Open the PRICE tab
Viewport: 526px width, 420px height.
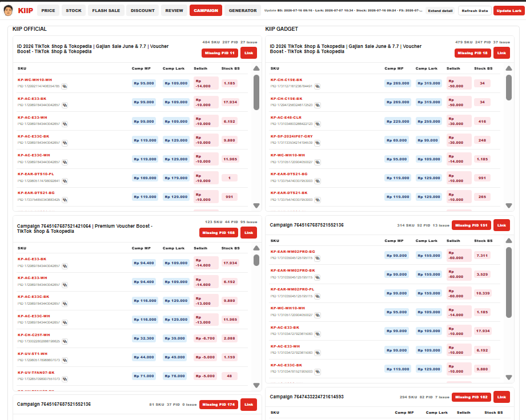click(49, 10)
